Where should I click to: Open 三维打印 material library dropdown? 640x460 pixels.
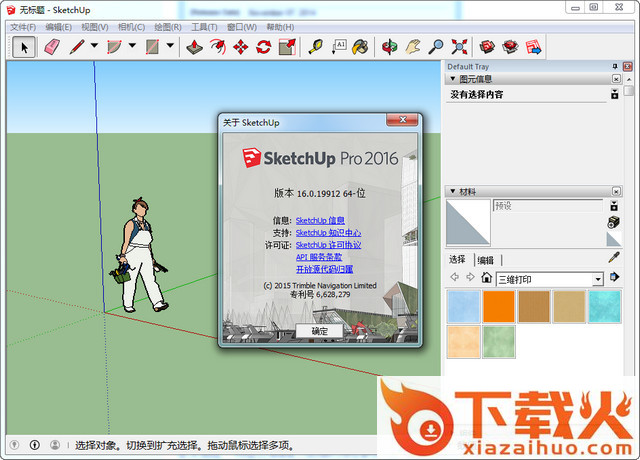[x=598, y=280]
